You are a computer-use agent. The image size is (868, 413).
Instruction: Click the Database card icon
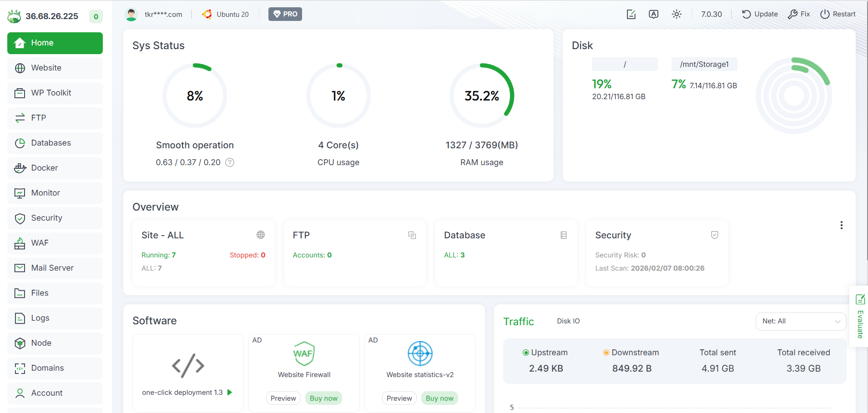(564, 235)
